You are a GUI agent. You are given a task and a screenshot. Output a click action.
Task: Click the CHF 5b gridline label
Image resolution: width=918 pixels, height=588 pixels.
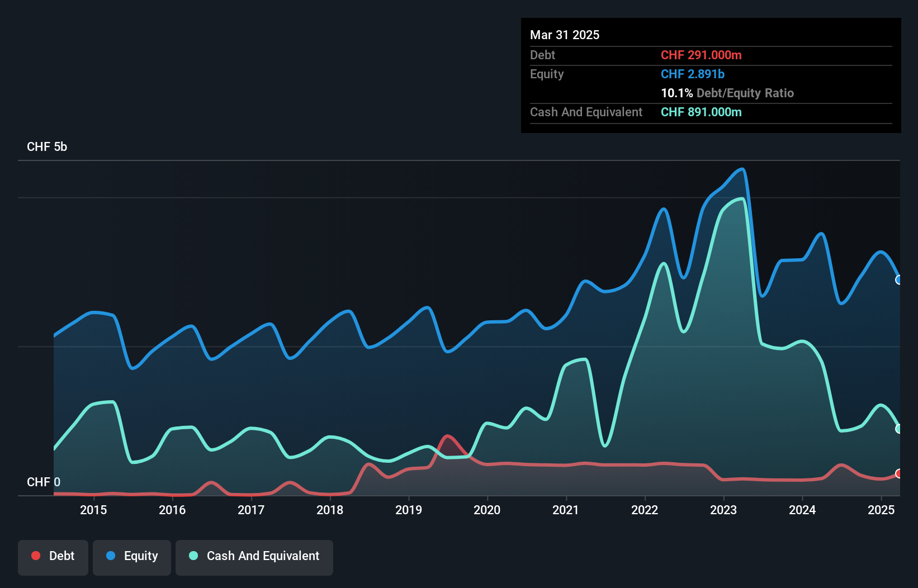(47, 146)
